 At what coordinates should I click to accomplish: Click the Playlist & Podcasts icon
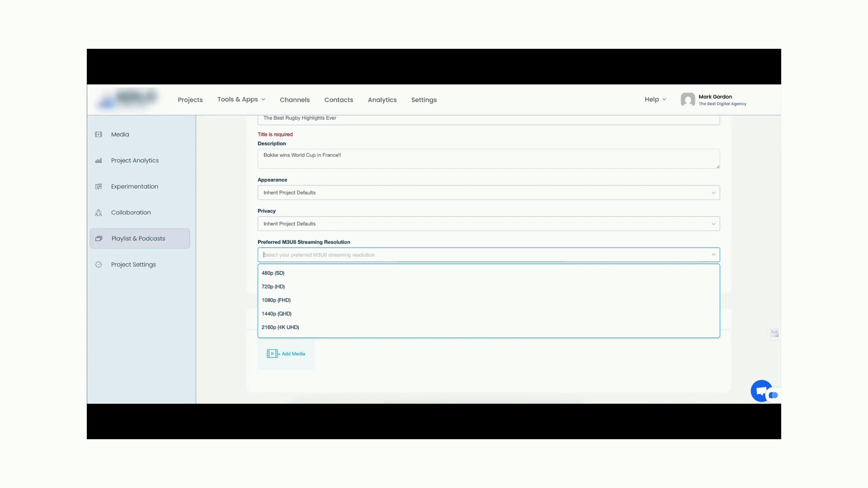coord(99,239)
